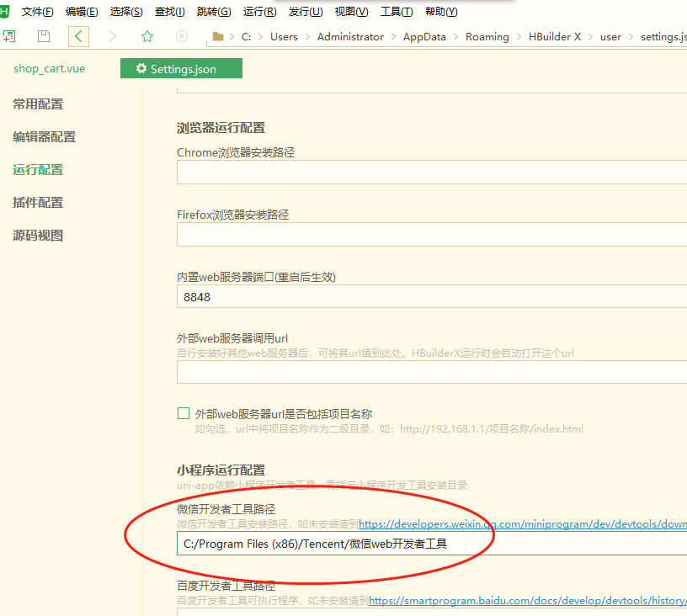Image resolution: width=687 pixels, height=616 pixels.
Task: Select 插件配置 in the sidebar
Action: tap(38, 203)
